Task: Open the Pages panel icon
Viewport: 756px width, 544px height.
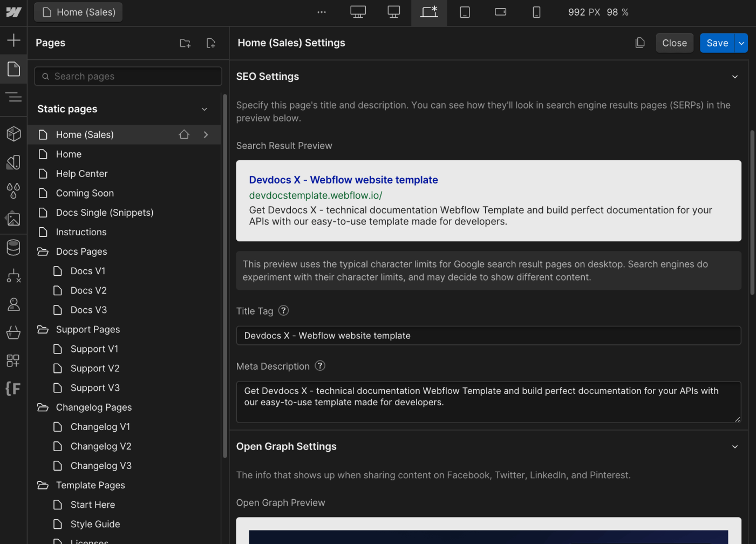Action: (13, 69)
